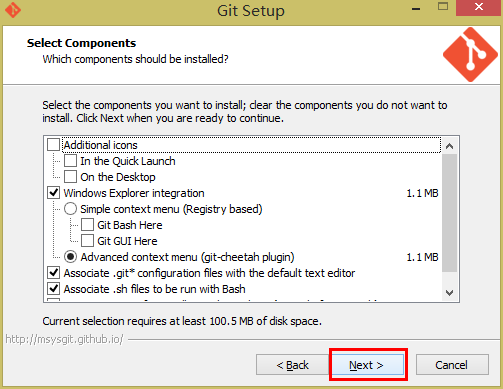
Task: Close the Git Setup window
Action: (479, 7)
